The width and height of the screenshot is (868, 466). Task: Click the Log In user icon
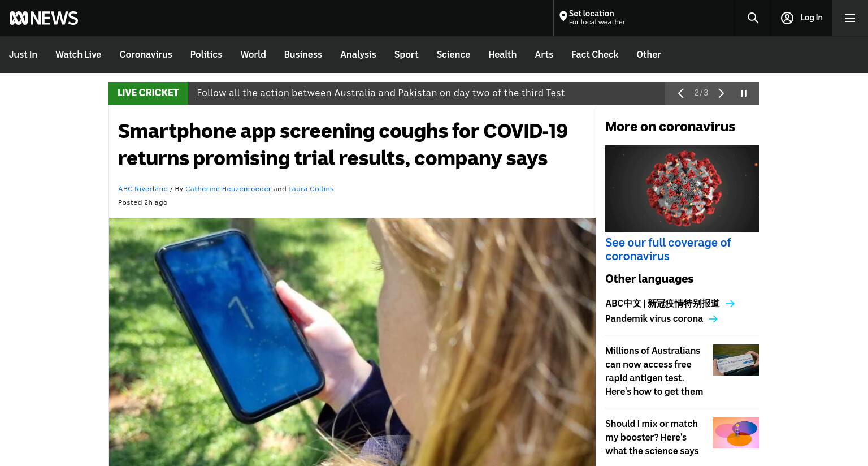click(x=787, y=18)
